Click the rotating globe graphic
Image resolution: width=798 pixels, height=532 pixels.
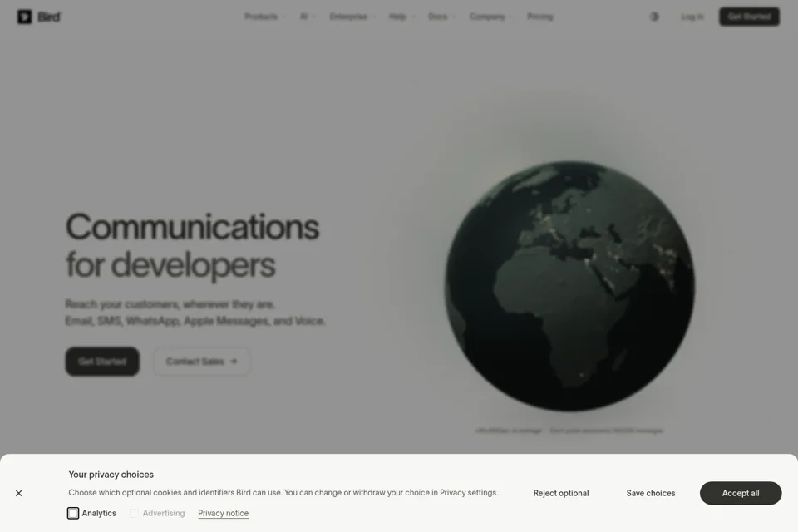(x=570, y=286)
